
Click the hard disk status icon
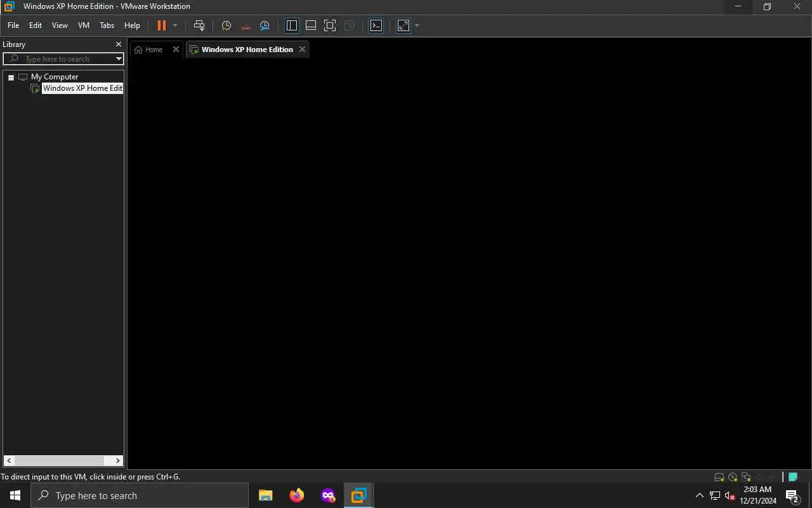719,477
